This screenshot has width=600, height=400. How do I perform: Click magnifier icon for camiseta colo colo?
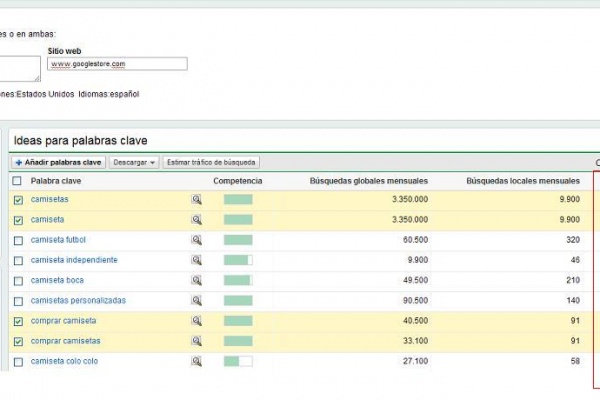197,361
